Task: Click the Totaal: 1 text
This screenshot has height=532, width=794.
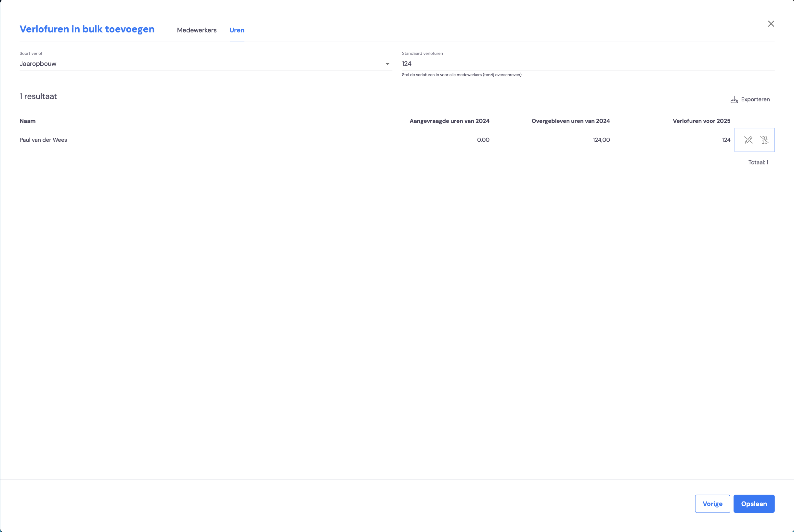Action: 758,162
